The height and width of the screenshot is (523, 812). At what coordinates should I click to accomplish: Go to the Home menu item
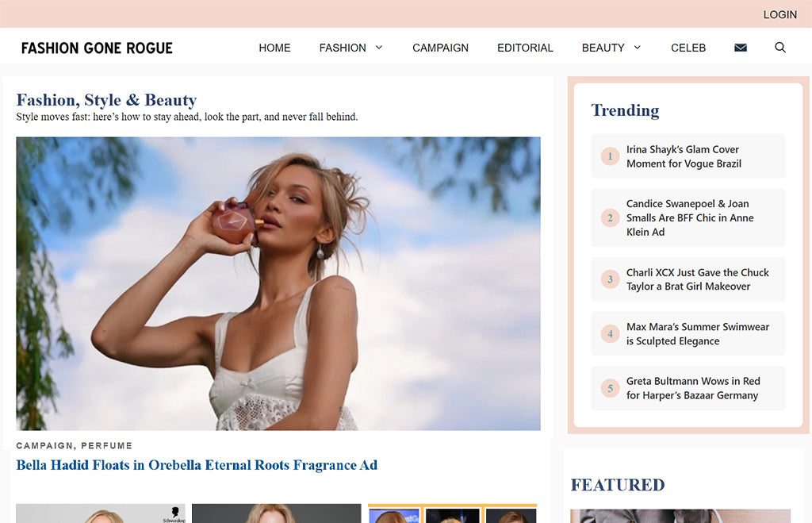[274, 48]
